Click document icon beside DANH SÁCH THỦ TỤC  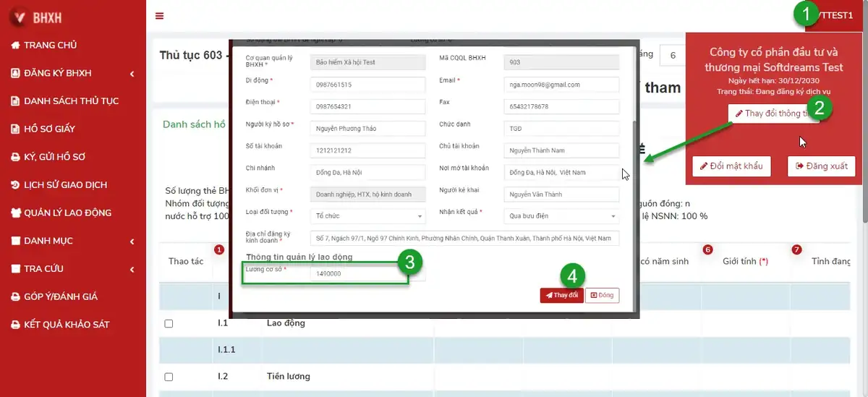15,101
